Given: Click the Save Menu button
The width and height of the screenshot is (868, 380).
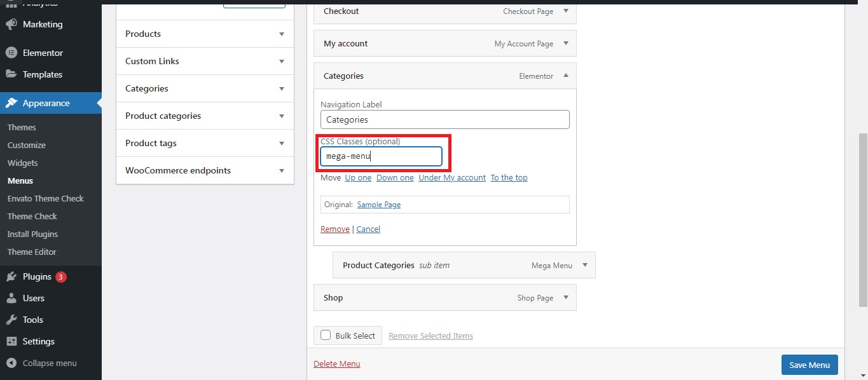Looking at the screenshot, I should pyautogui.click(x=809, y=365).
